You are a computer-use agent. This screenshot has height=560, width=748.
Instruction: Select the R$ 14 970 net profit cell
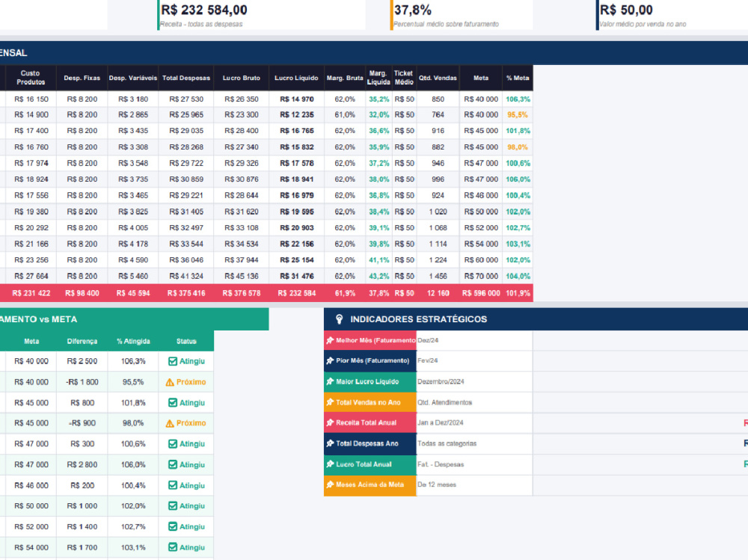(297, 99)
